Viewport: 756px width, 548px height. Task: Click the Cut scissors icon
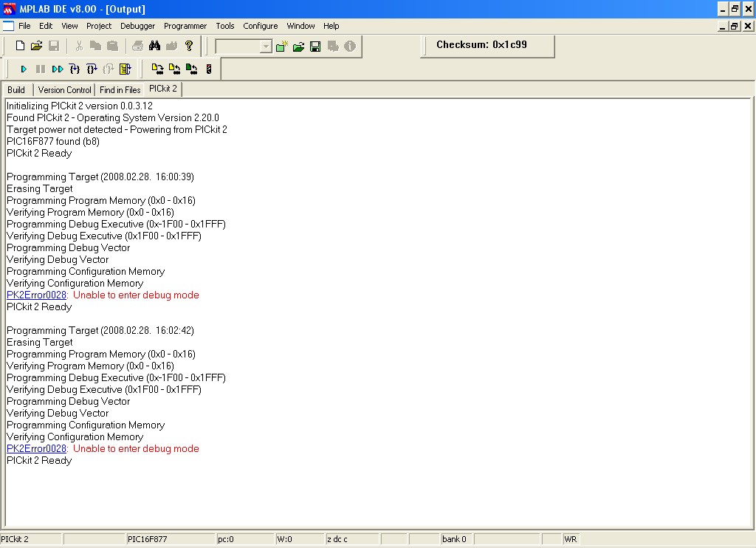(80, 46)
